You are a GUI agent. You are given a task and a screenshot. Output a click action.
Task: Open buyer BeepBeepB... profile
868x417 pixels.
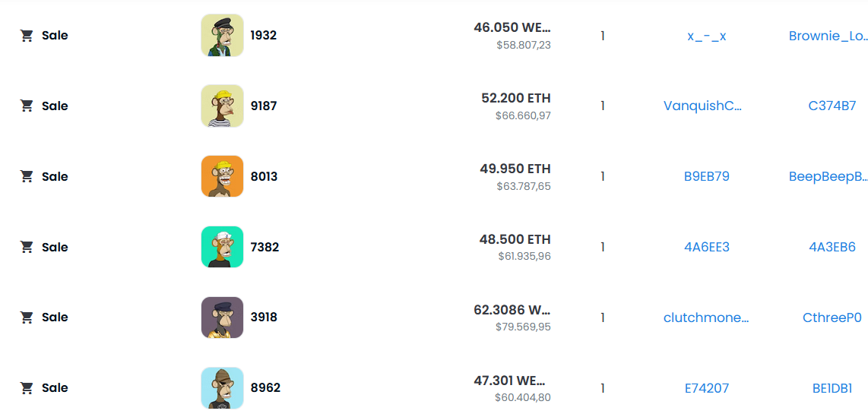[x=828, y=176]
